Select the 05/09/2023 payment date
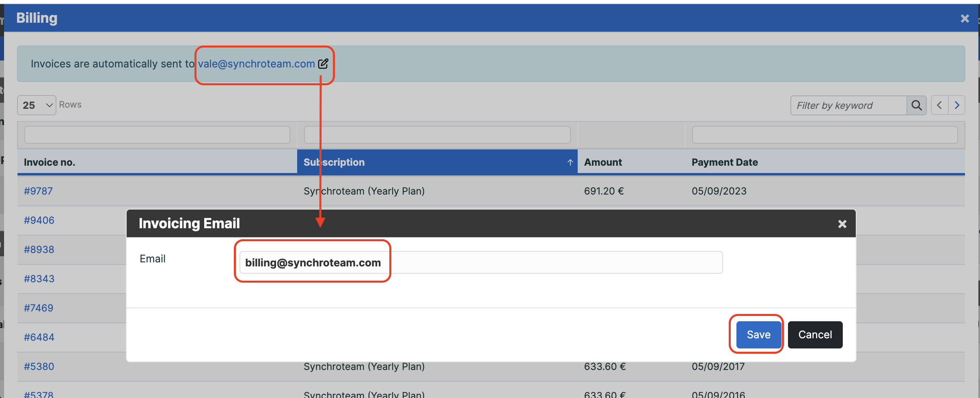Viewport: 980px width, 398px height. [719, 191]
